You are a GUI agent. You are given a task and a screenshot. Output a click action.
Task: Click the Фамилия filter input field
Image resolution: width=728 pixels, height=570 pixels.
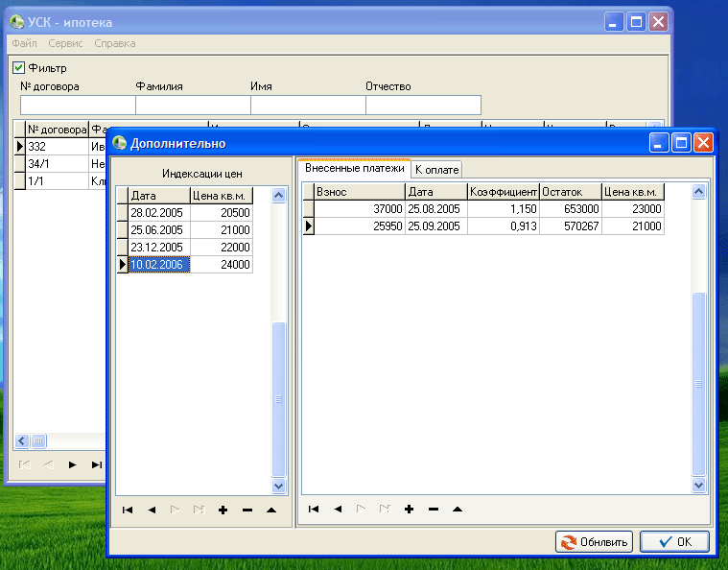point(192,105)
